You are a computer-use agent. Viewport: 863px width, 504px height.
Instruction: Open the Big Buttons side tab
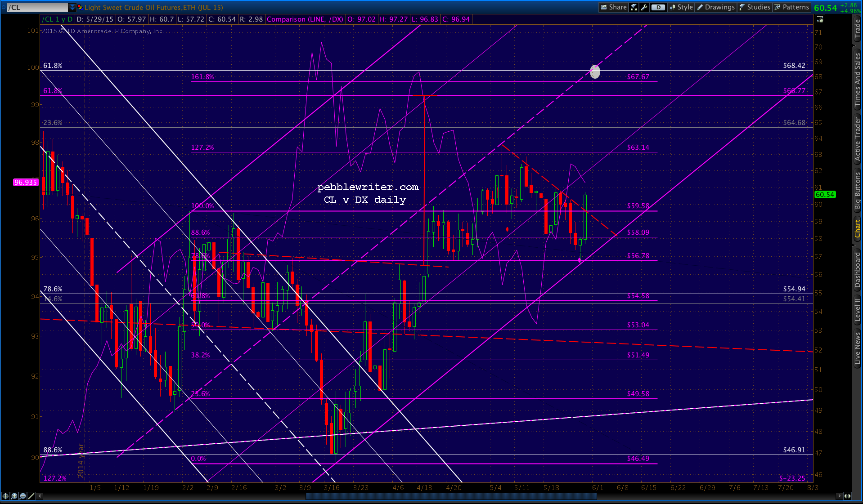tap(858, 191)
